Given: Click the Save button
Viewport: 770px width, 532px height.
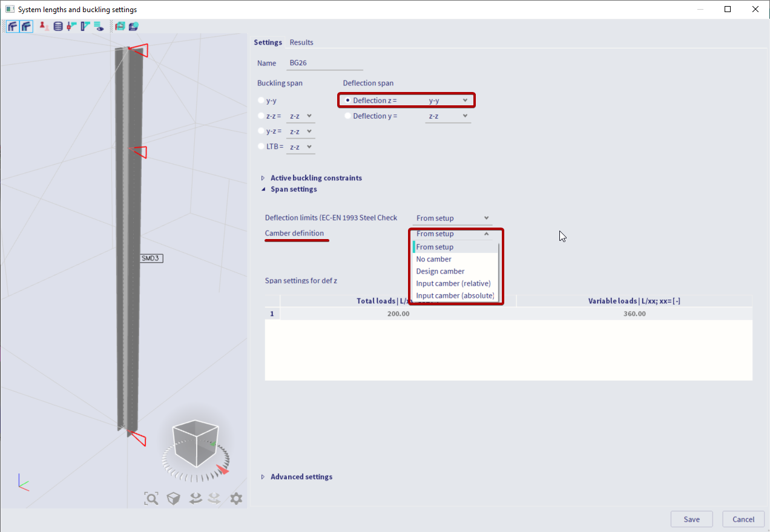Looking at the screenshot, I should point(691,519).
